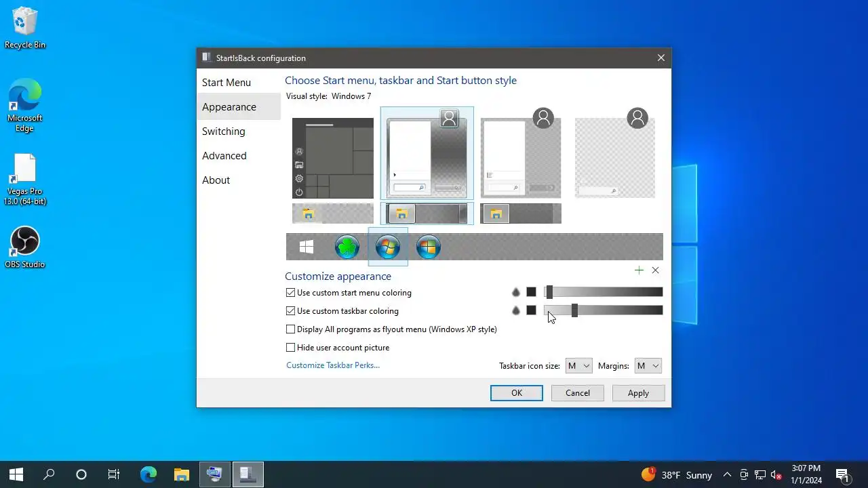Screen dimensions: 868x488
Task: Remove custom start button with X icon
Action: click(655, 270)
